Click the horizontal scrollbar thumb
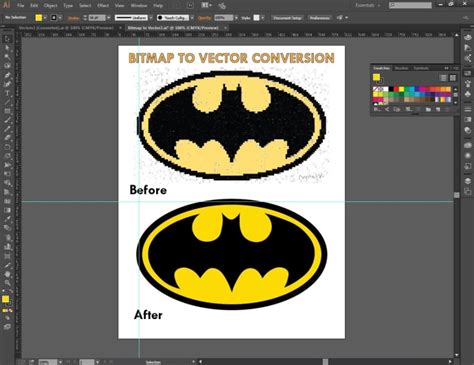 (x=325, y=362)
